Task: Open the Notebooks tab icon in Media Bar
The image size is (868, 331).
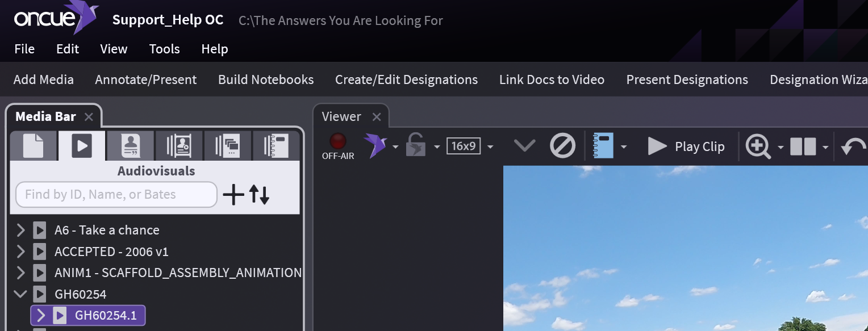Action: tap(276, 146)
